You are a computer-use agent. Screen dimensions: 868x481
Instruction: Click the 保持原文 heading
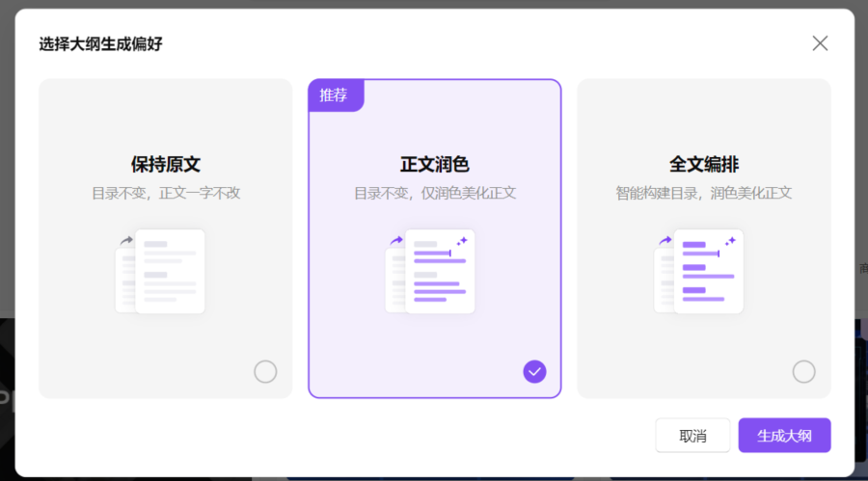(166, 165)
